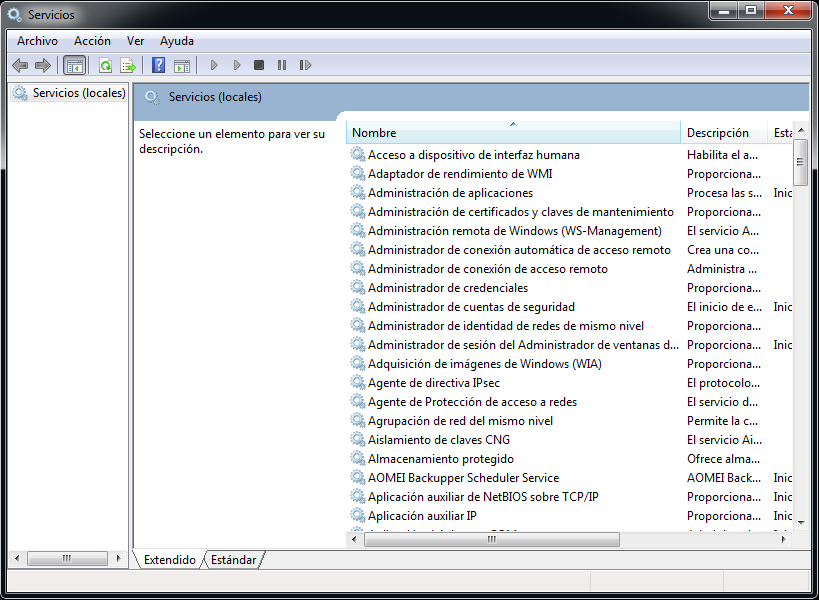Switch to the Extendido tab
819x600 pixels.
tap(170, 560)
